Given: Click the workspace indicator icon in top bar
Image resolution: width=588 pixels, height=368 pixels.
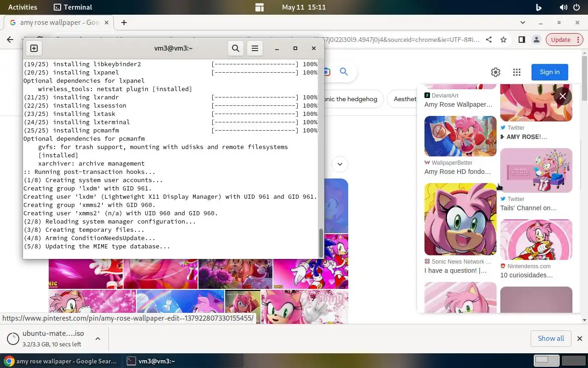Looking at the screenshot, I should (260, 7).
